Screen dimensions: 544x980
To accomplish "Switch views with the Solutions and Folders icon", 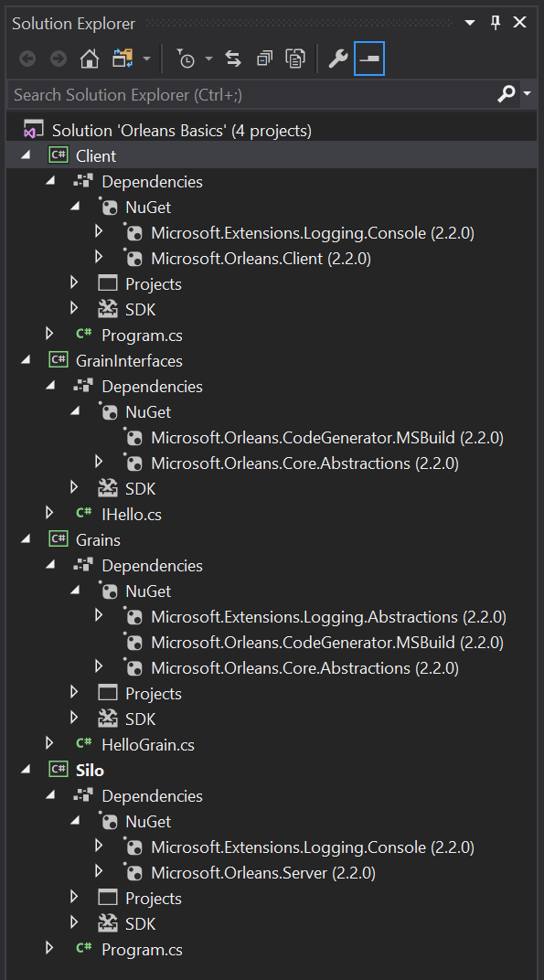I will coord(123,59).
